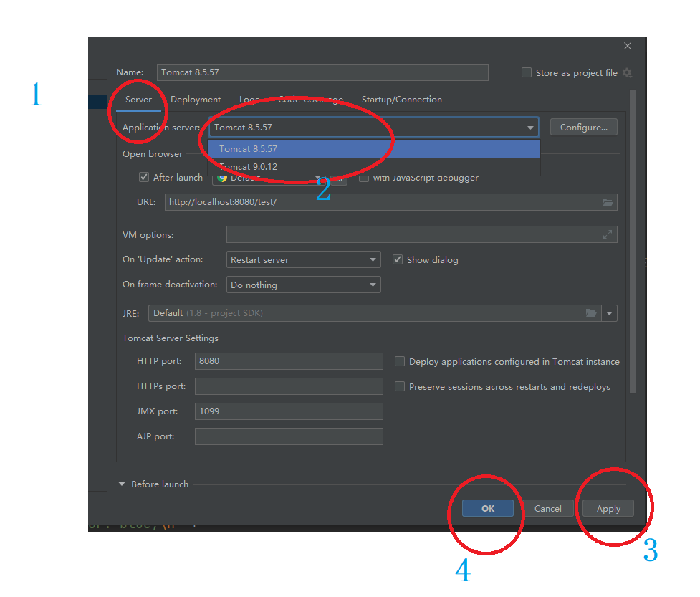This screenshot has height=597, width=700.
Task: Click the Apply button
Action: click(608, 508)
